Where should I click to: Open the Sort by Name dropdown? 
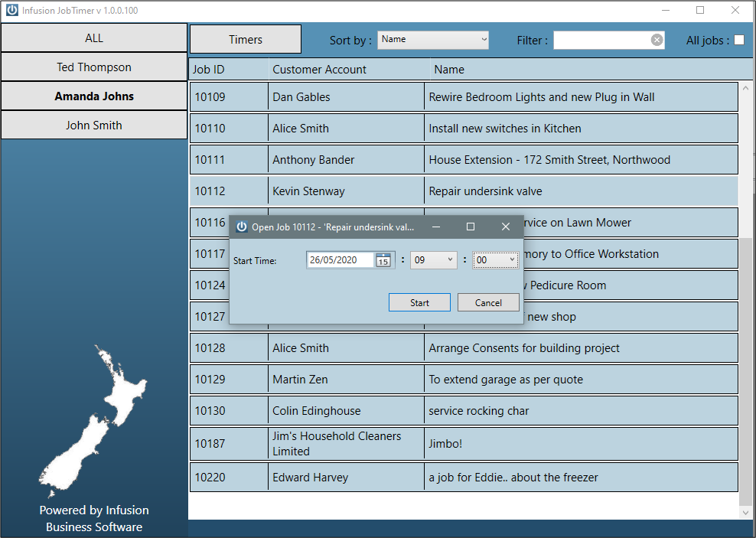(x=433, y=40)
